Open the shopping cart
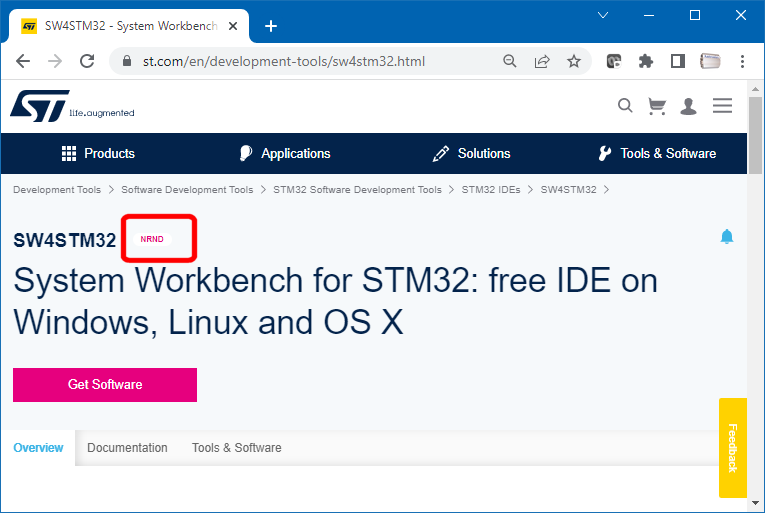 (x=657, y=105)
